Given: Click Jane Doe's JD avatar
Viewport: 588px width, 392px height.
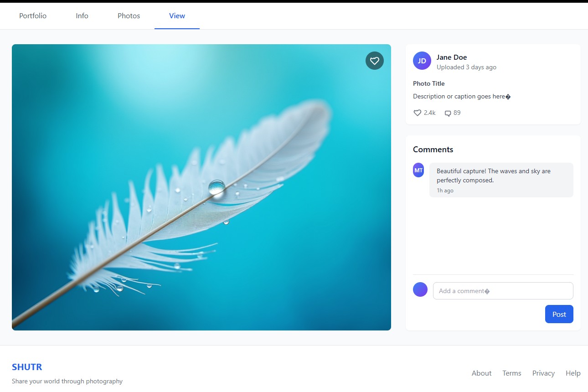Looking at the screenshot, I should 422,61.
